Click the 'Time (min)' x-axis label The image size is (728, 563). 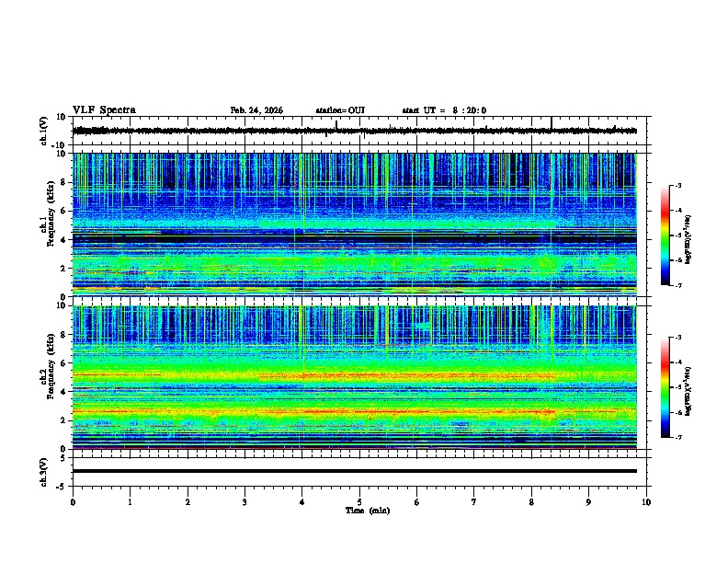368,511
